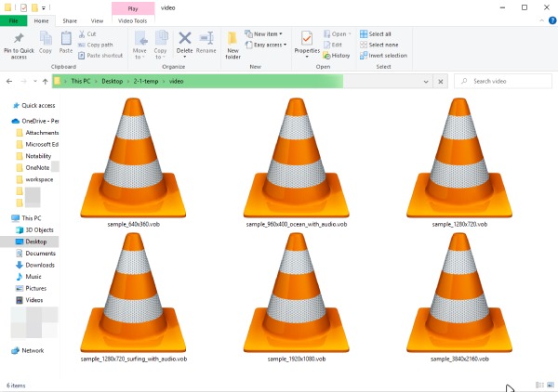Open the Attachments folder in sidebar
Screen dimensions: 558x392
pos(38,133)
